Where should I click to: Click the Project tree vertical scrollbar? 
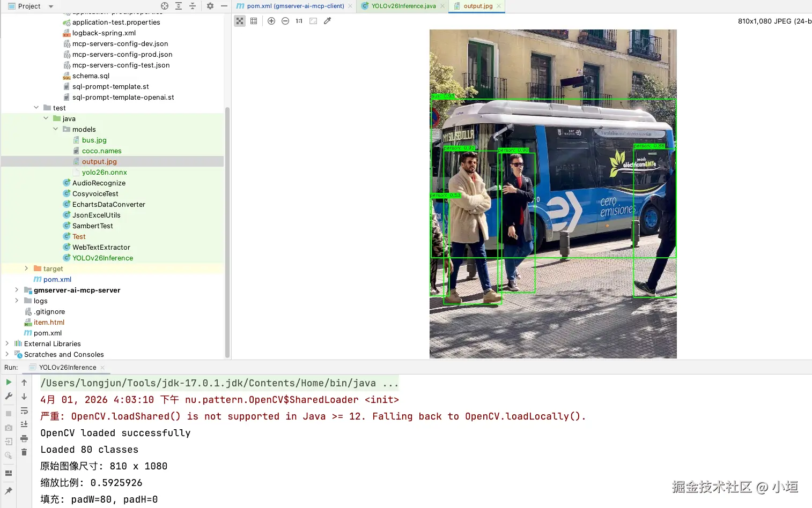click(x=227, y=233)
